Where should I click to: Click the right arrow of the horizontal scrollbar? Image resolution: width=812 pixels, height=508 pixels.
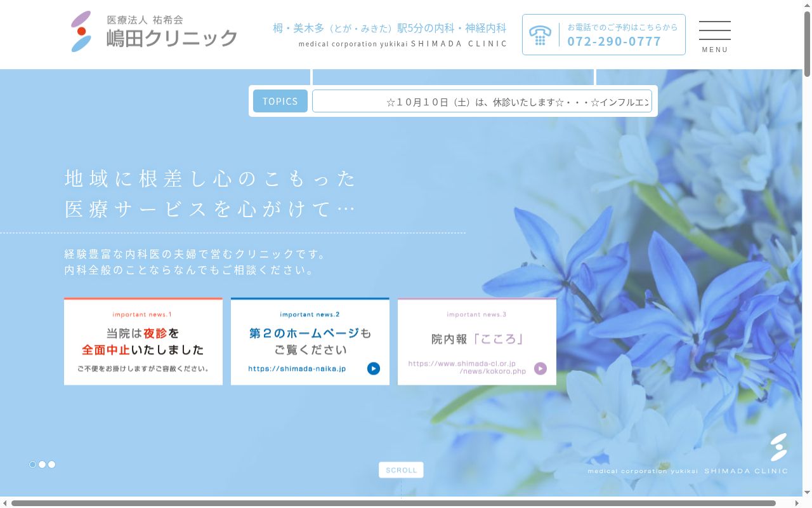797,503
